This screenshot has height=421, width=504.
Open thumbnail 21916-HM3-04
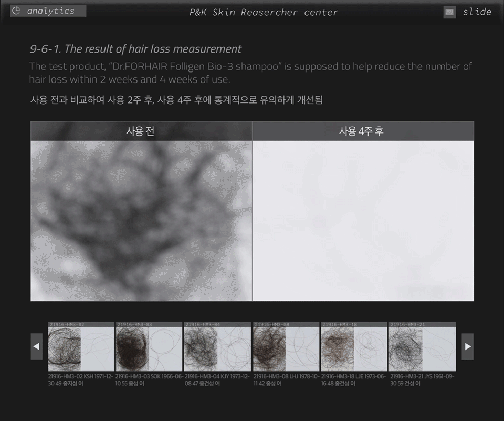tap(217, 347)
